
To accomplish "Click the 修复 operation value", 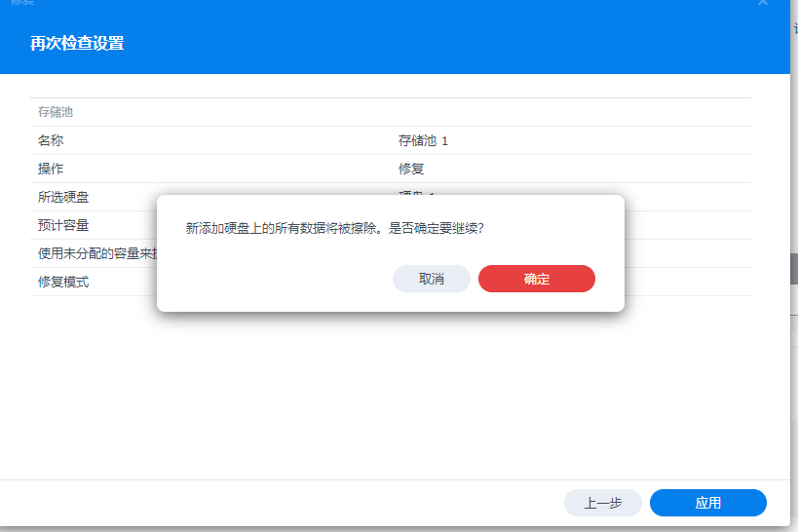I will coord(411,169).
